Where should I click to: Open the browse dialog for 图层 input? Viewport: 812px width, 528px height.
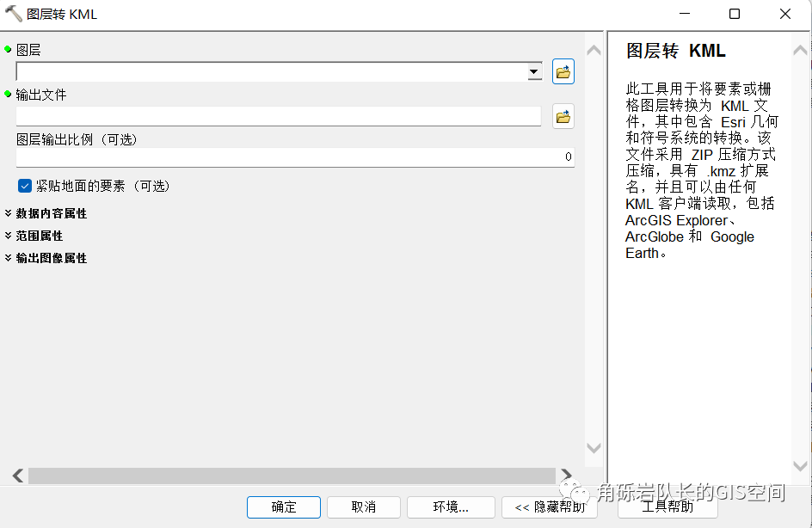coord(563,71)
